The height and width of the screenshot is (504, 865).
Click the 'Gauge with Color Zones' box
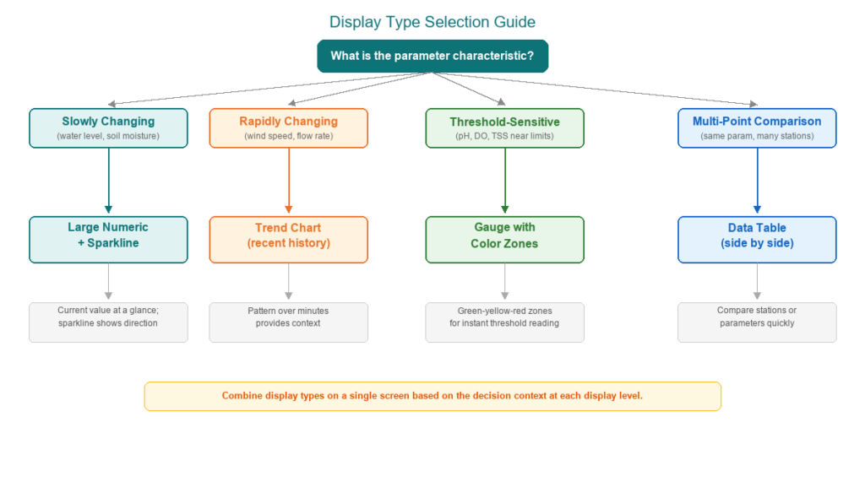point(505,240)
